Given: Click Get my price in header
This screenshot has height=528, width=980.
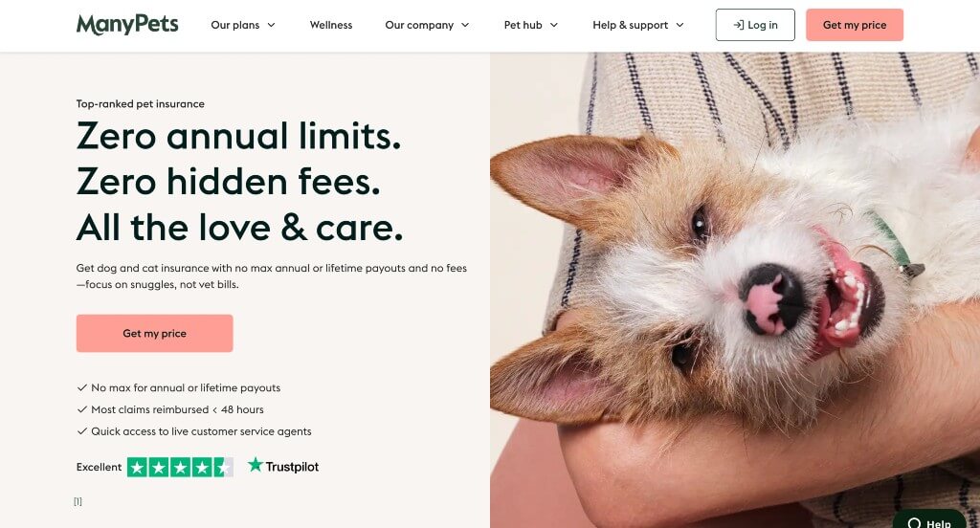Looking at the screenshot, I should 855,25.
